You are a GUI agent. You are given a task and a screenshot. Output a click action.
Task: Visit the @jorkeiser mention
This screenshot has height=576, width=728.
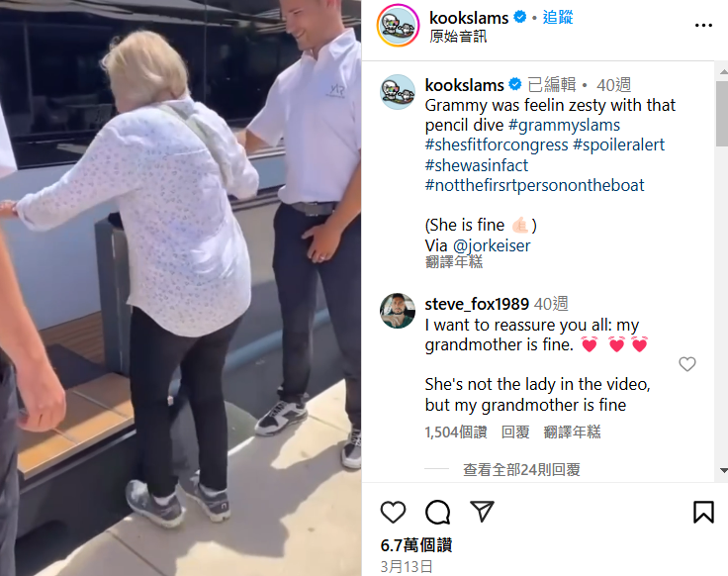pyautogui.click(x=492, y=245)
